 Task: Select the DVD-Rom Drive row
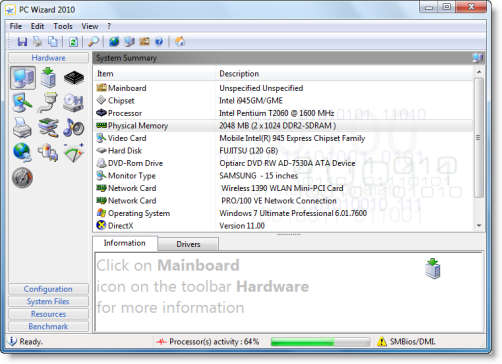coord(284,163)
